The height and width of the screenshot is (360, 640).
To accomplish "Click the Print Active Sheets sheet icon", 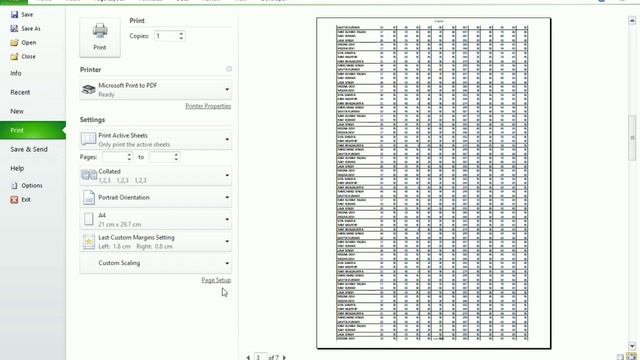I will [89, 139].
